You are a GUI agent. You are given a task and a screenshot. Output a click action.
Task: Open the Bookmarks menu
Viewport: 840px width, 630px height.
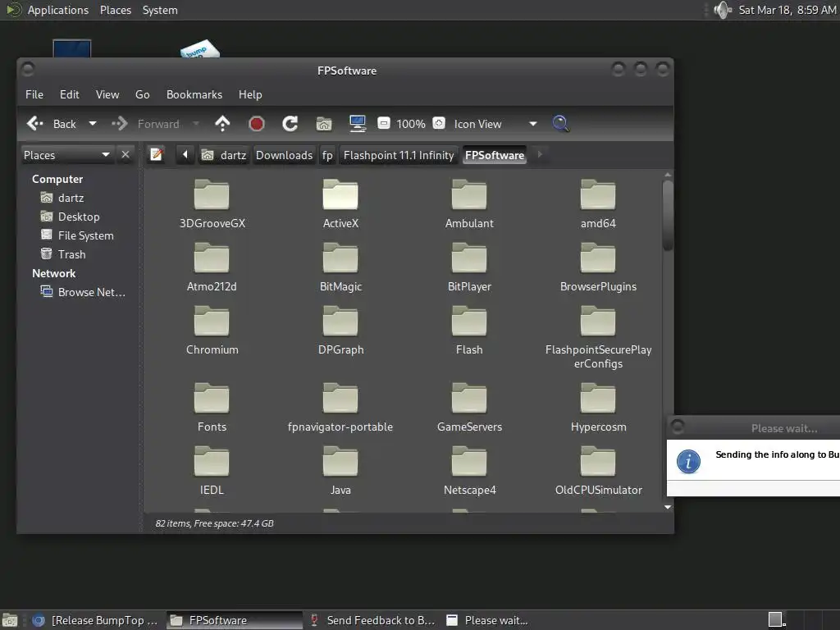point(194,94)
